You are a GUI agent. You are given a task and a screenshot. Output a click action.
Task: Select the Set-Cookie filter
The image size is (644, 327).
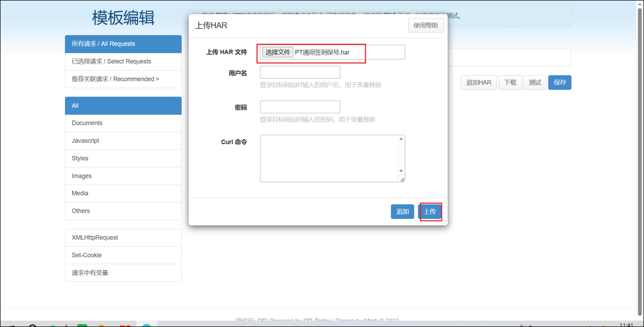tap(123, 255)
